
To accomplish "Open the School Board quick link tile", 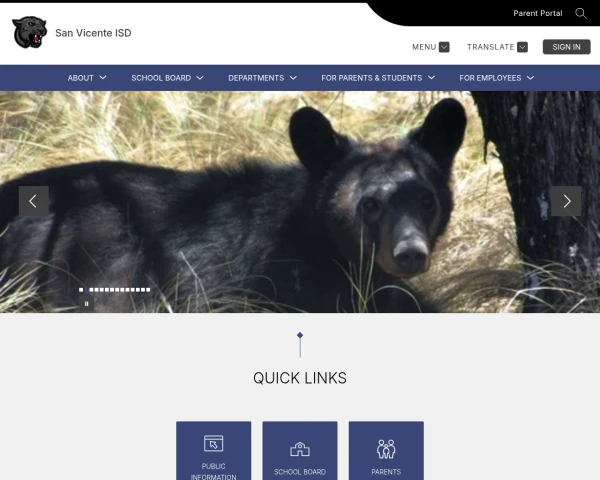I will click(300, 451).
